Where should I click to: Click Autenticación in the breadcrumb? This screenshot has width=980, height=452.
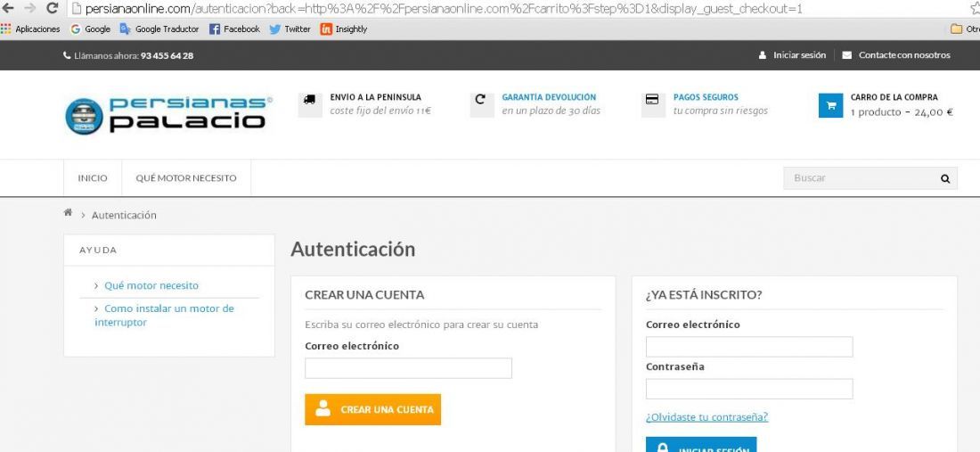(124, 215)
